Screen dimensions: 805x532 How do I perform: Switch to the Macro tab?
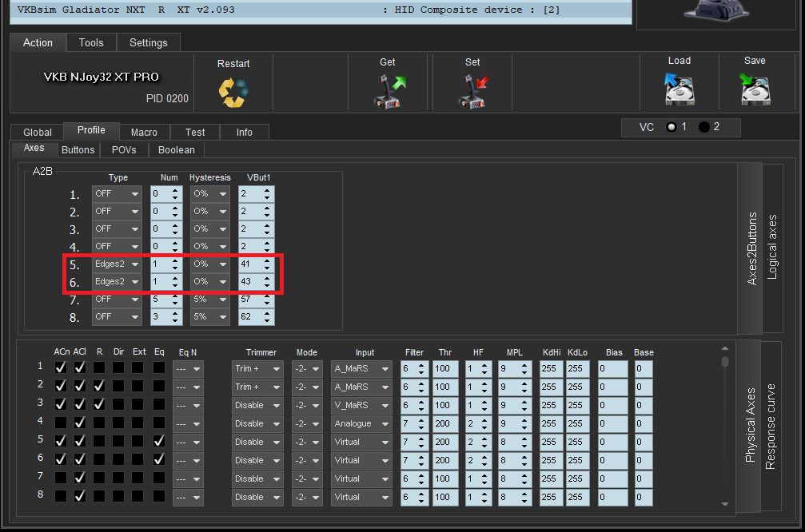pos(144,133)
